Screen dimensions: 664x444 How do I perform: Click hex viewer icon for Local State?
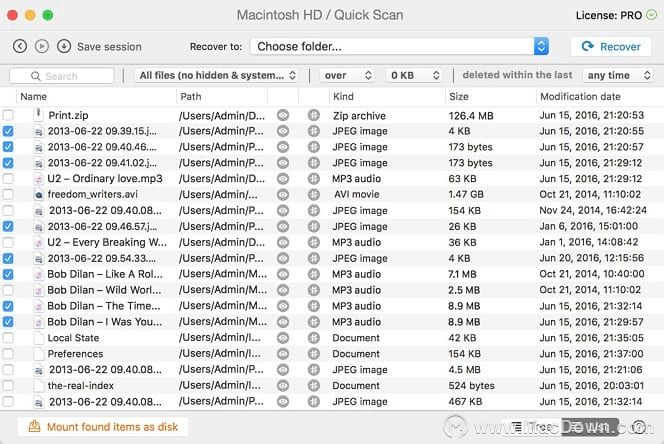pos(314,338)
